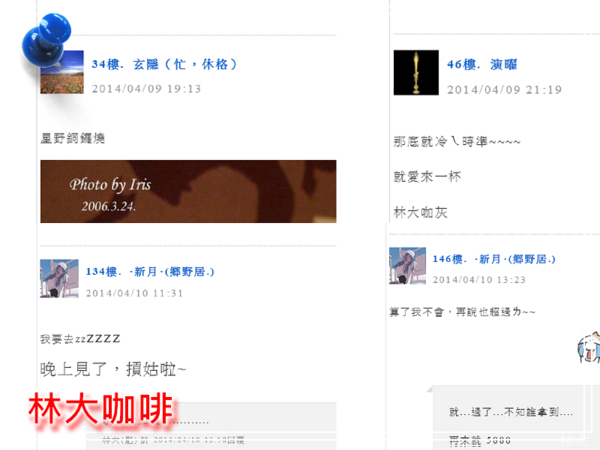This screenshot has width=600, height=450.
Task: Open the 46樓 演曜 username link
Action: [x=482, y=64]
